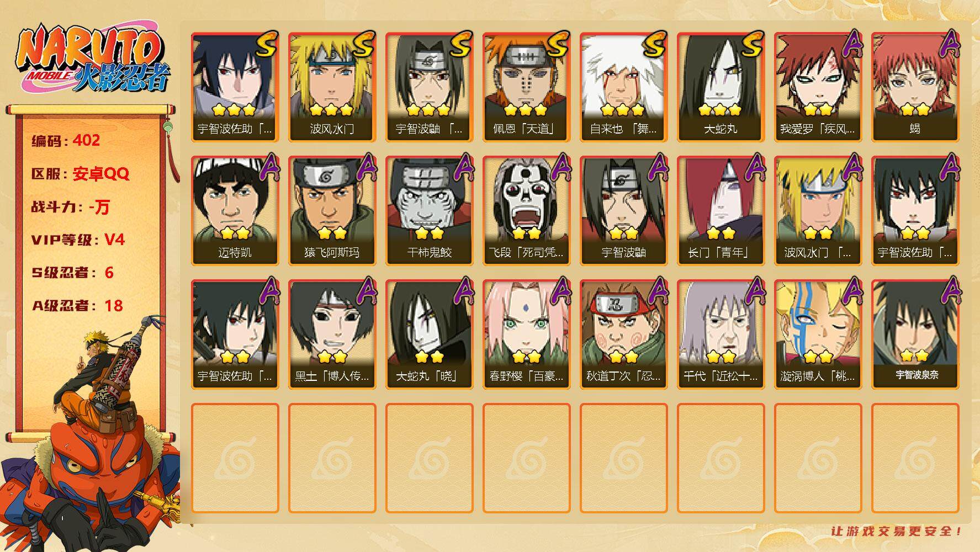This screenshot has width=980, height=552.
Task: Open the 千代 elder ninja card
Action: coord(721,334)
